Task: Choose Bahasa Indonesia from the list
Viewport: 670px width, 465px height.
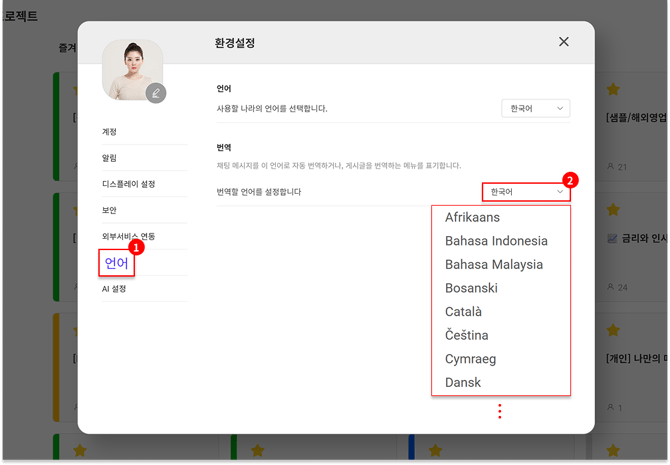Action: 496,241
